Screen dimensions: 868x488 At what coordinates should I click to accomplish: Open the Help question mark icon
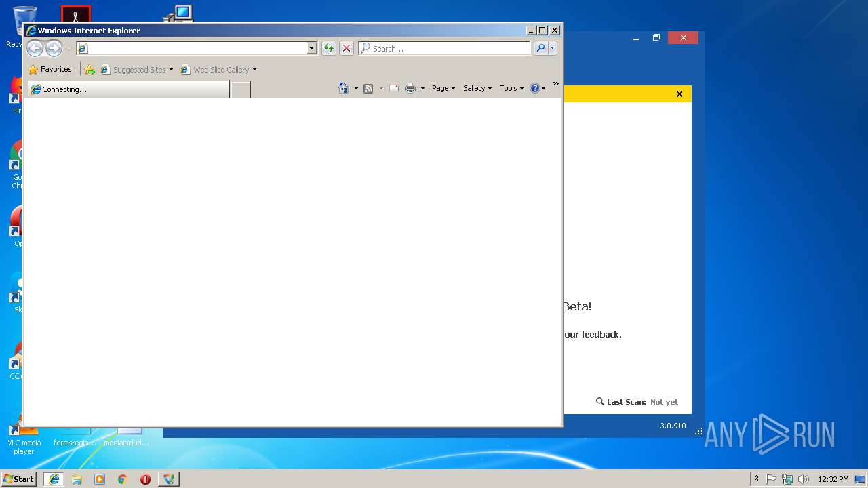coord(537,88)
